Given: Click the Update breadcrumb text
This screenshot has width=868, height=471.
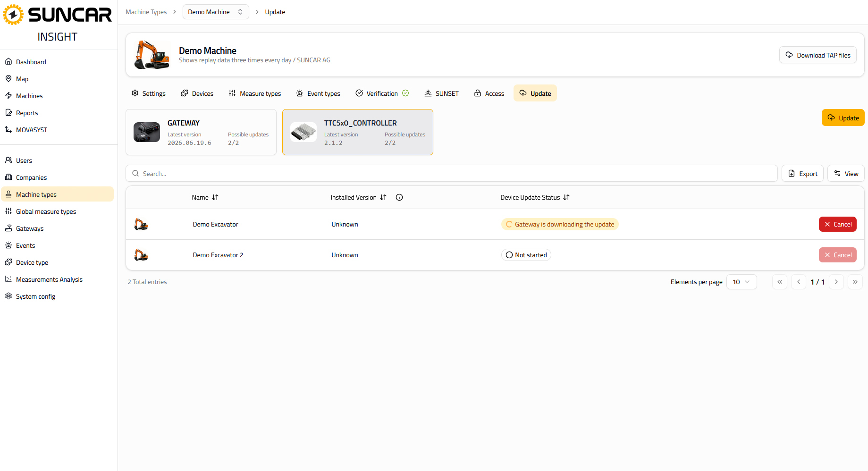Looking at the screenshot, I should click(275, 12).
